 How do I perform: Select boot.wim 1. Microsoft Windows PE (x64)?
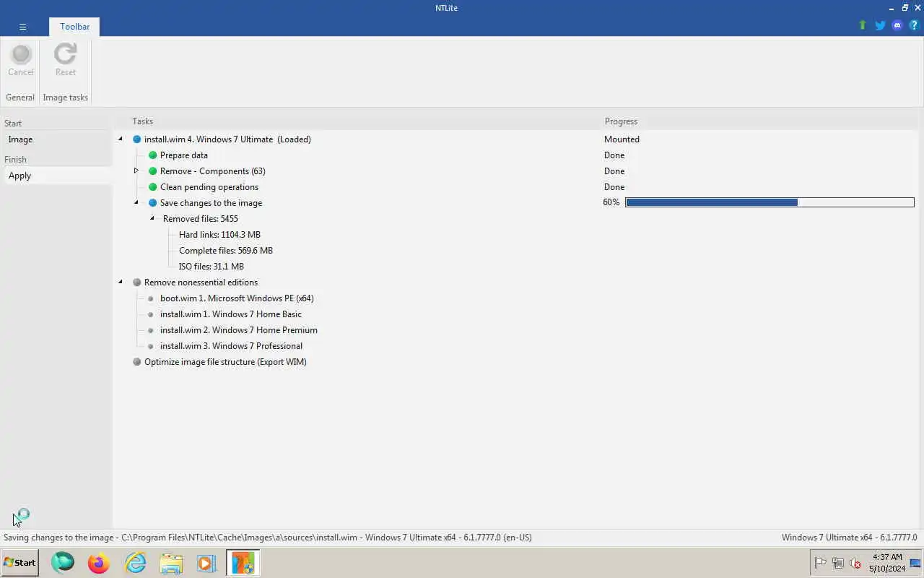coord(237,298)
